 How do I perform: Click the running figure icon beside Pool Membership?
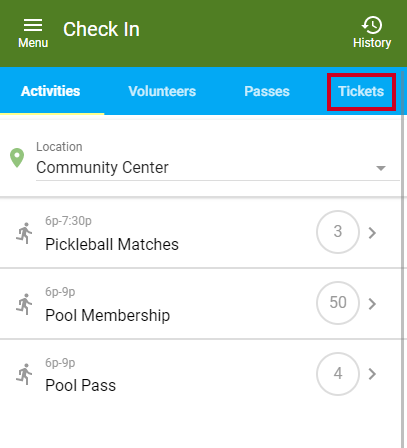click(x=24, y=304)
